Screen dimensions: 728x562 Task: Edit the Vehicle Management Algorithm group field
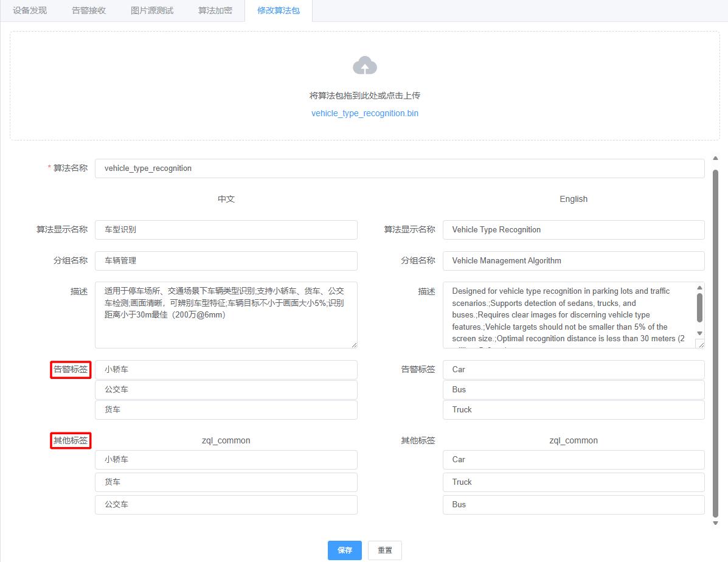point(573,261)
